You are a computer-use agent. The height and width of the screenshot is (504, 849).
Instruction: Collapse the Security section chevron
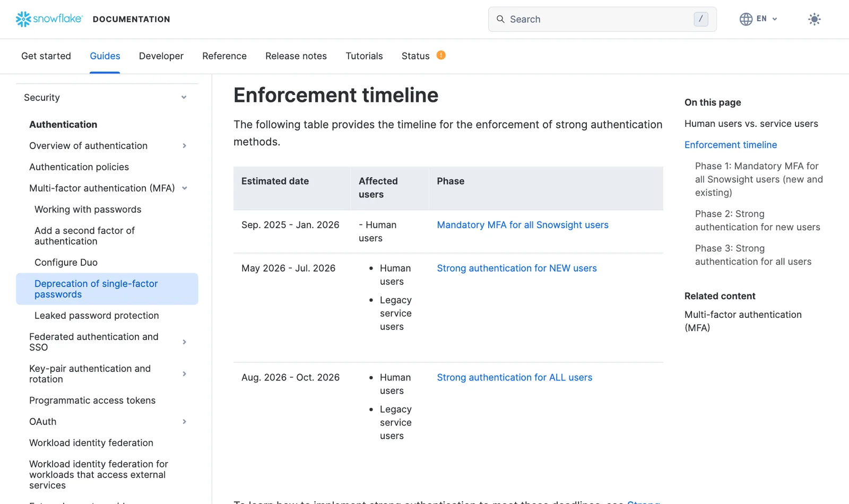tap(184, 98)
